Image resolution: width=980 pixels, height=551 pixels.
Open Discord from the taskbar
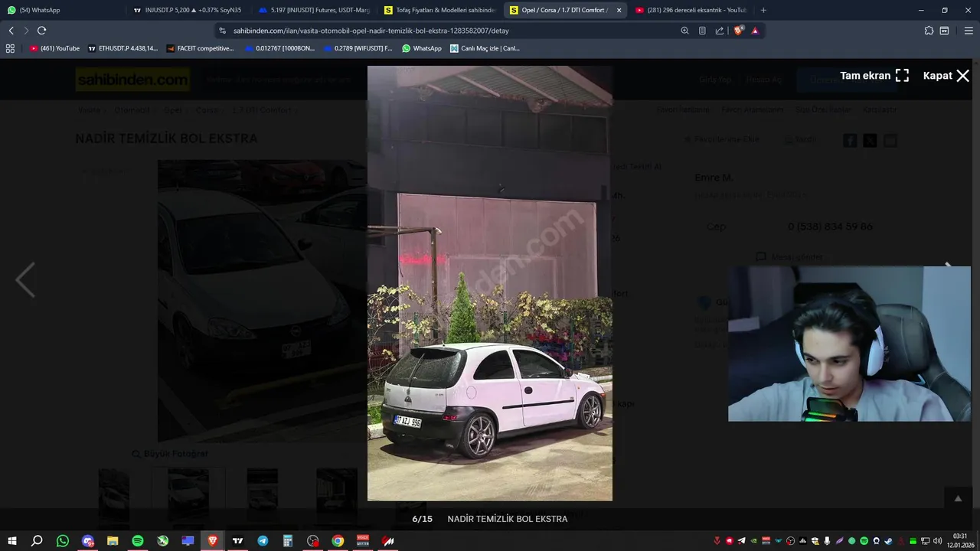coord(87,541)
